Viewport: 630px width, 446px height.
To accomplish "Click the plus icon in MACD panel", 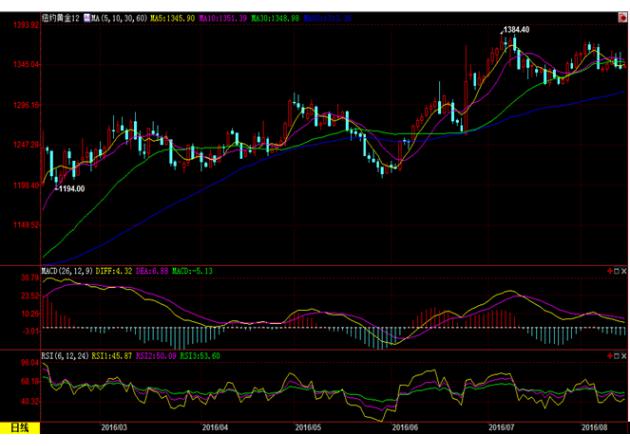I will tap(609, 271).
